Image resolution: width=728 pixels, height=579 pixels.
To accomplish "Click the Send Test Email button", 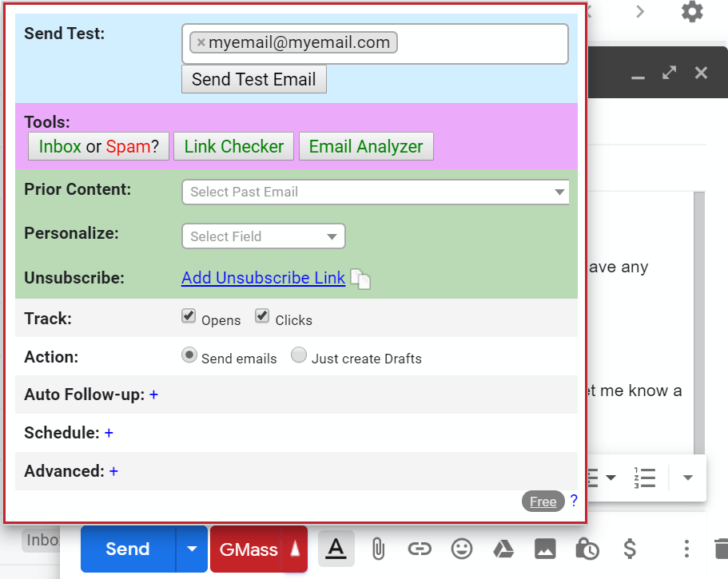I will (x=254, y=79).
